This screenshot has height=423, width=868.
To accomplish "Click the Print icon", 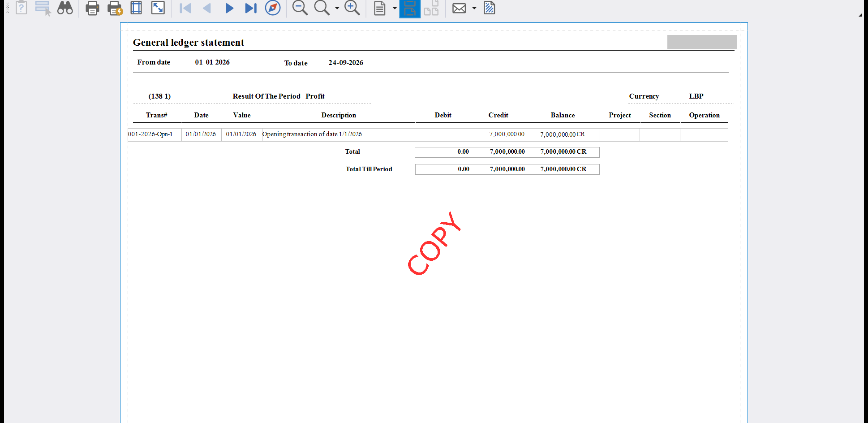I will (92, 8).
